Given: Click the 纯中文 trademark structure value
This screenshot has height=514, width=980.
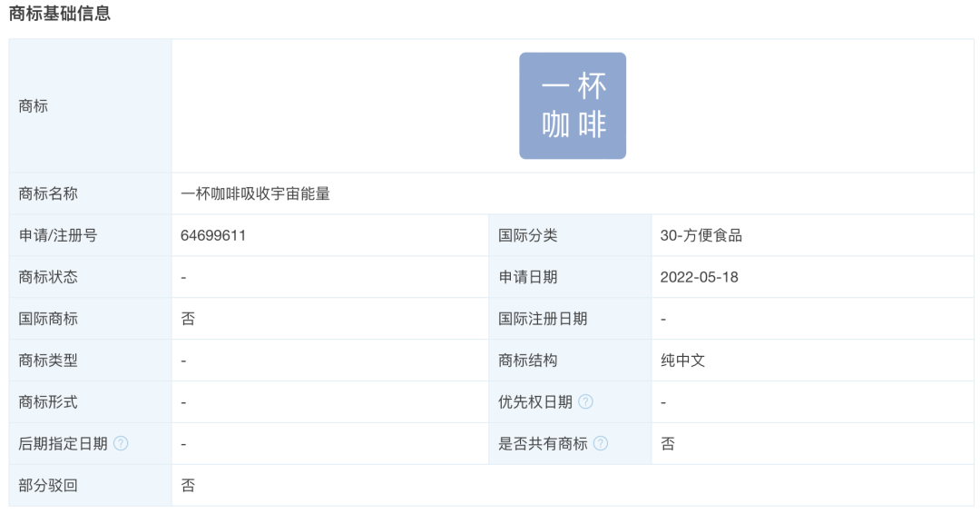Looking at the screenshot, I should 682,361.
